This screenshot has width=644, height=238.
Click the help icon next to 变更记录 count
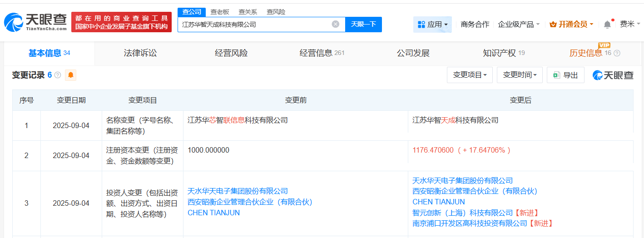click(x=58, y=75)
